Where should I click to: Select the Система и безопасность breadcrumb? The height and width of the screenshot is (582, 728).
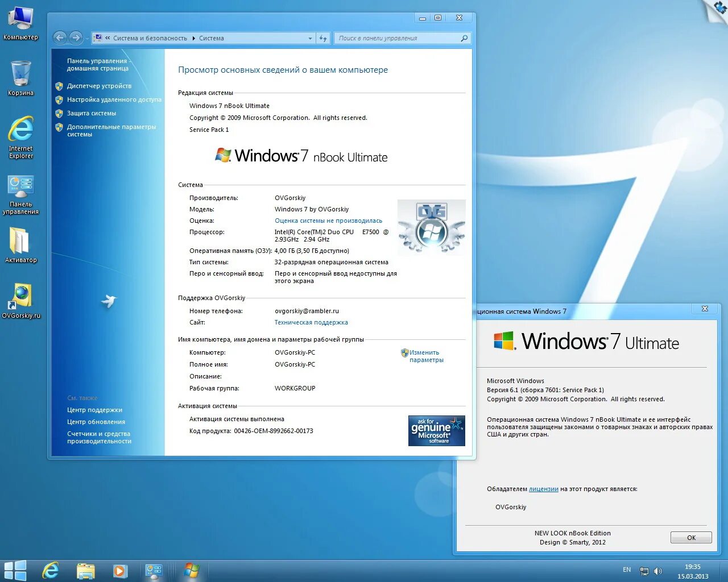pyautogui.click(x=150, y=38)
